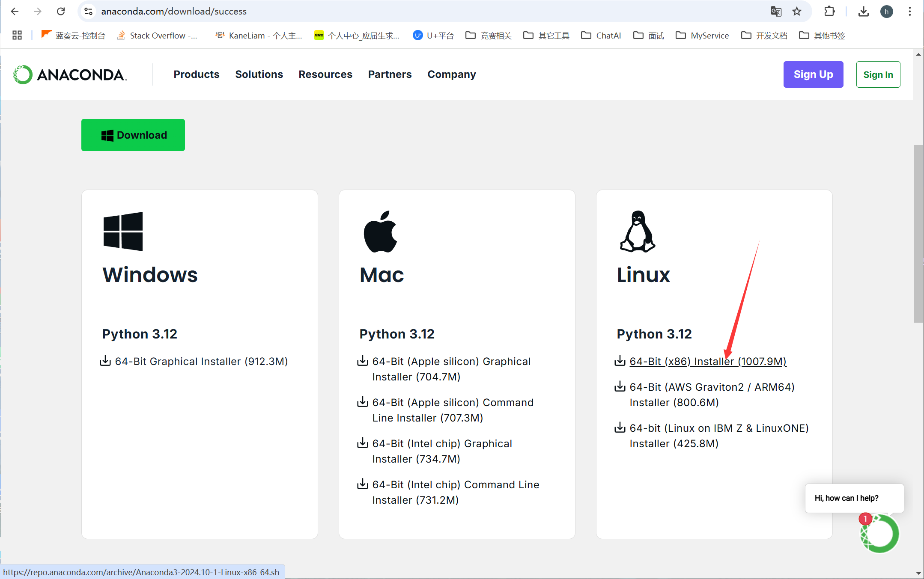Click the purple Sign Up button

pyautogui.click(x=813, y=74)
